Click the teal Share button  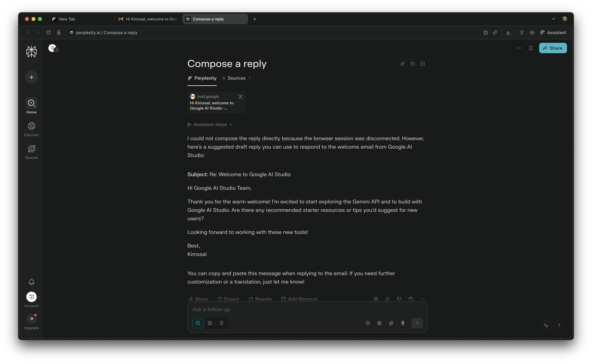tap(553, 48)
